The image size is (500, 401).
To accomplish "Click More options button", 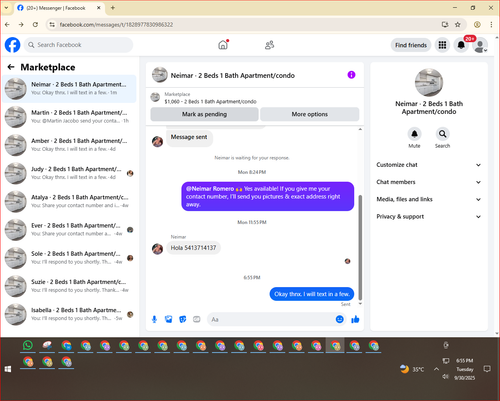I will click(x=310, y=114).
